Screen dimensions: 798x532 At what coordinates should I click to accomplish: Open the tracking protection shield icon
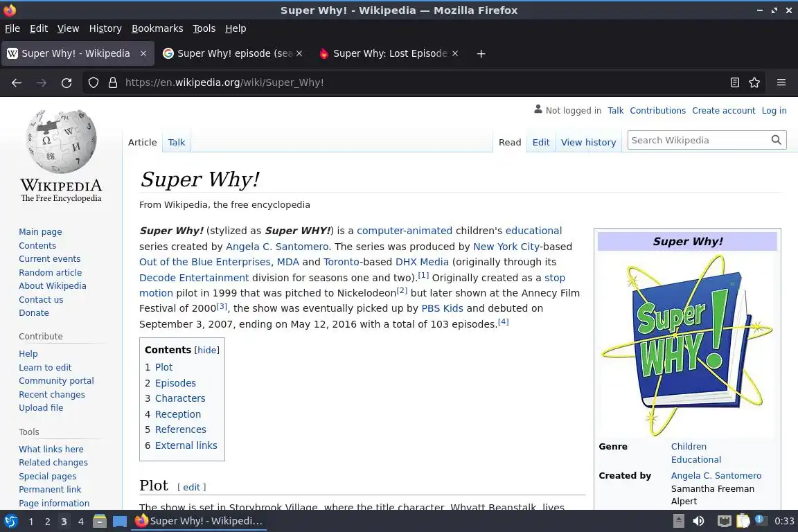point(94,82)
